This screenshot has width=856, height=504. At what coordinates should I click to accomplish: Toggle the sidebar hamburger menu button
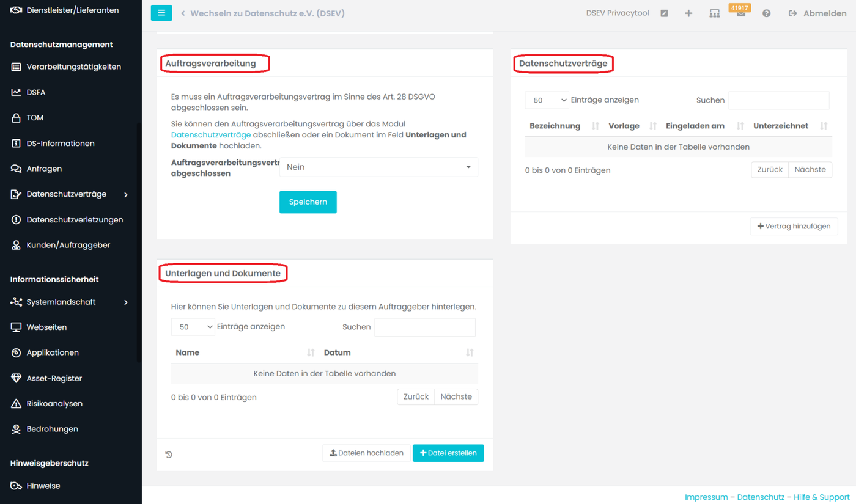click(161, 13)
